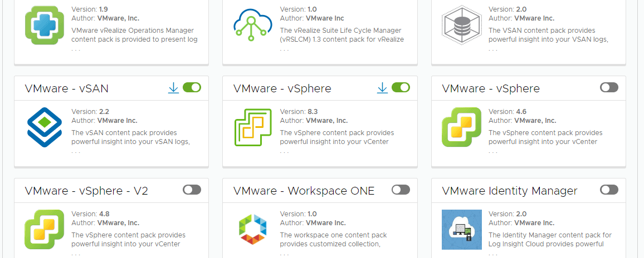
Task: Click the vSphere version 8.3 outlined squares icon
Action: tap(253, 127)
